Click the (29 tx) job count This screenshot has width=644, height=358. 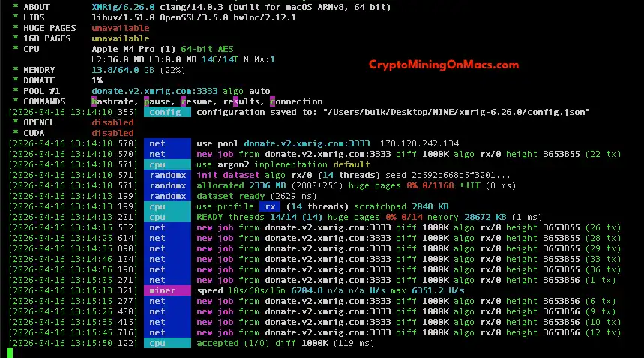click(604, 248)
